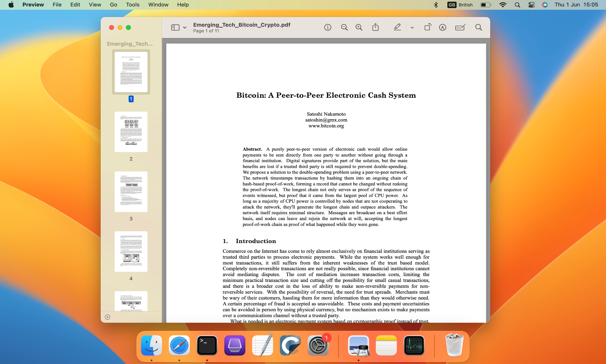The height and width of the screenshot is (364, 606).
Task: Toggle Bluetooth from the menu bar
Action: click(436, 5)
